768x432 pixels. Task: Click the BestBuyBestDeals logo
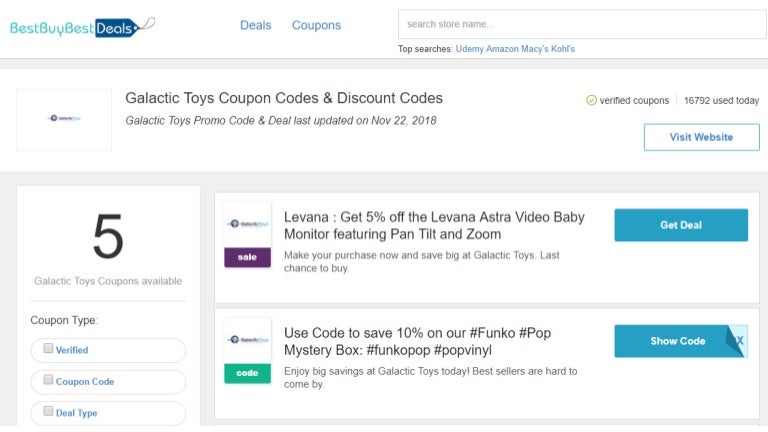(x=82, y=27)
